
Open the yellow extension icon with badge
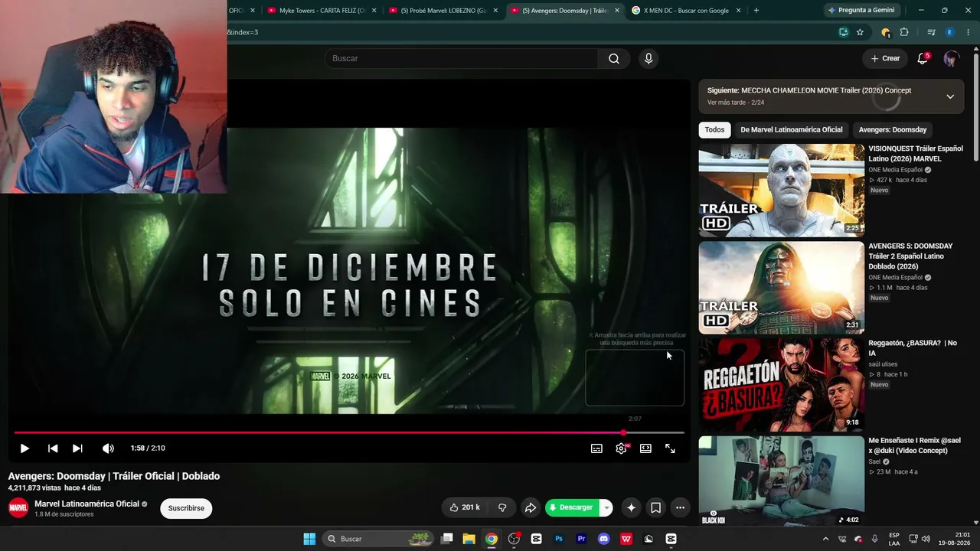coord(885,32)
